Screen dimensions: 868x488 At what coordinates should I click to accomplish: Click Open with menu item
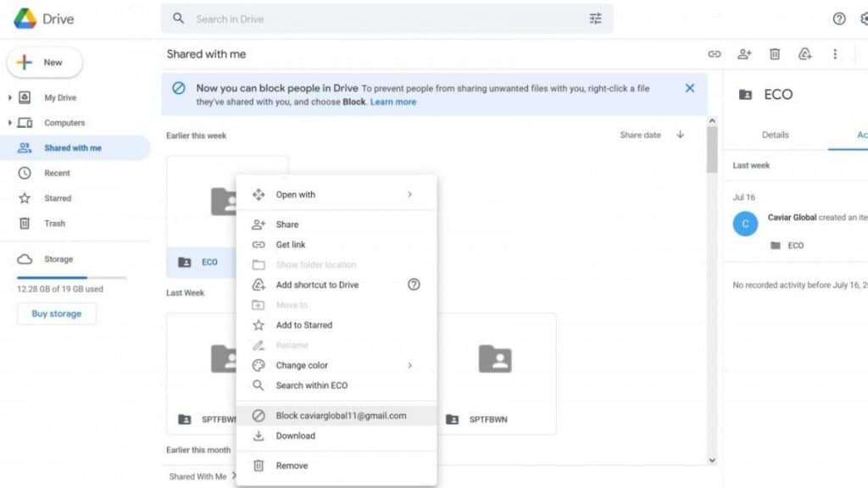click(336, 194)
